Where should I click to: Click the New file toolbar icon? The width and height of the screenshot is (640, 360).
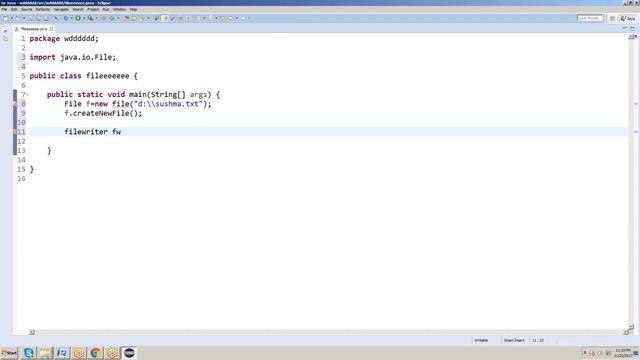coord(6,18)
